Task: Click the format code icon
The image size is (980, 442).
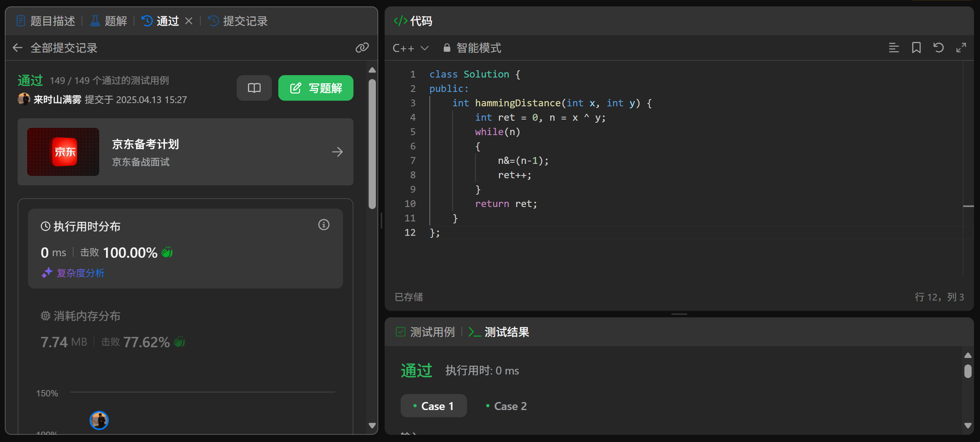Action: [894, 48]
